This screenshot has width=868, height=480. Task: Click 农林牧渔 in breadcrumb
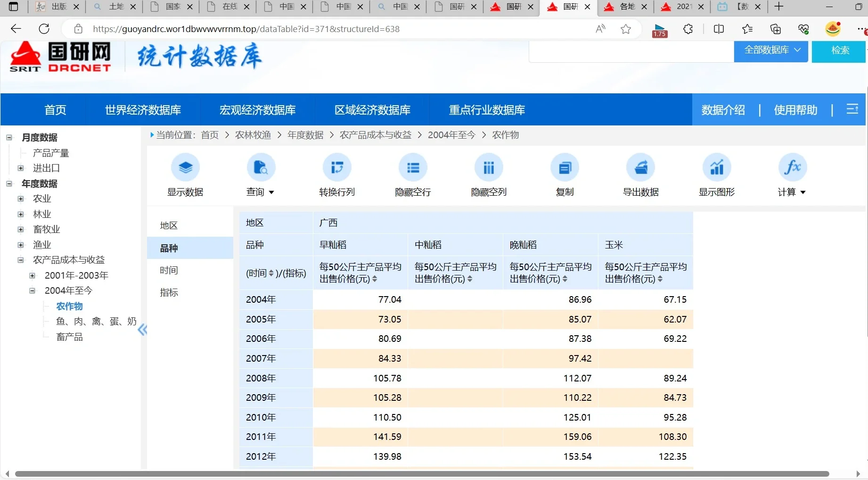[253, 135]
